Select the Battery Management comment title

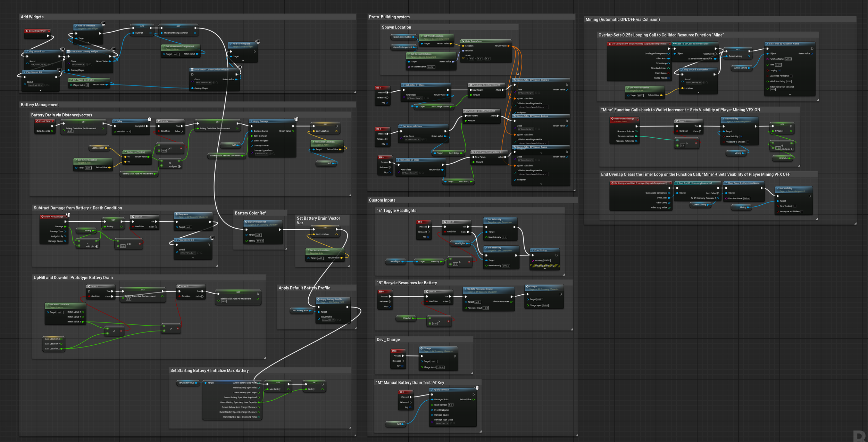pyautogui.click(x=40, y=105)
